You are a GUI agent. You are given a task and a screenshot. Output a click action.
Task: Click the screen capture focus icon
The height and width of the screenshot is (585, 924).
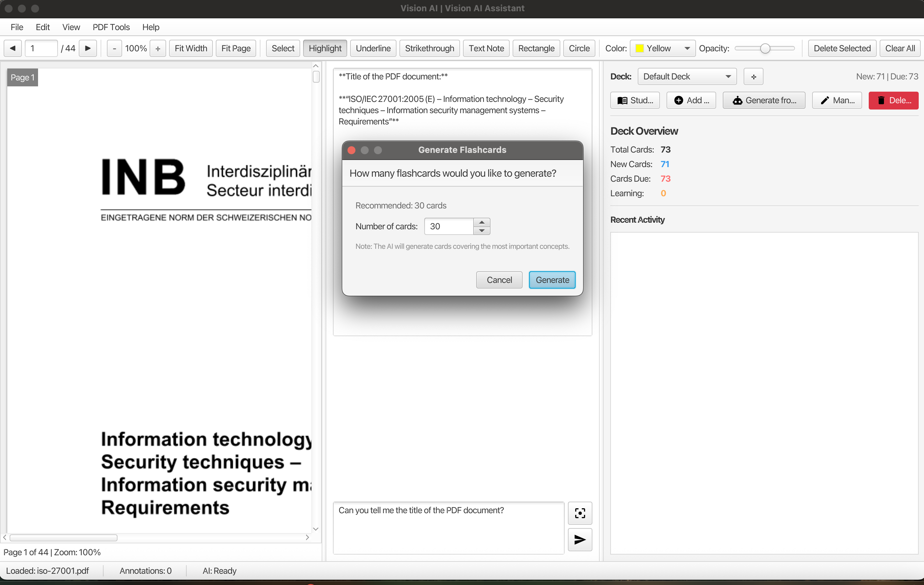(x=579, y=513)
